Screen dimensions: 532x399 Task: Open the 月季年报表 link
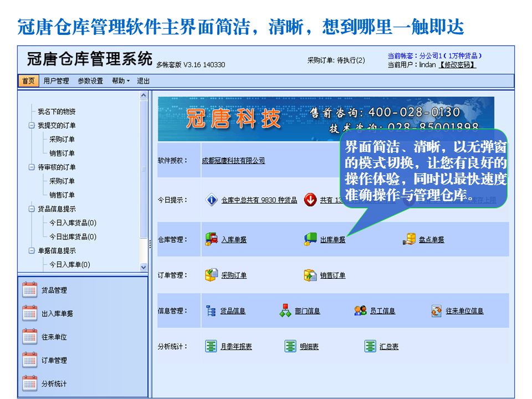click(x=236, y=346)
